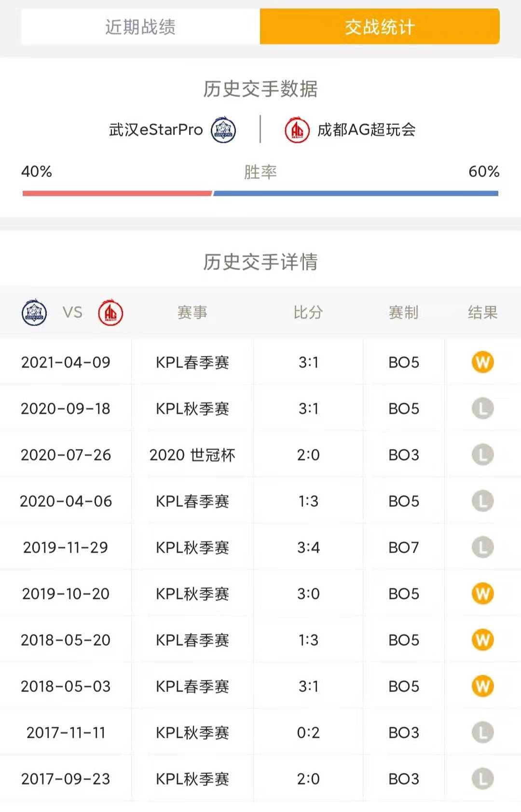The height and width of the screenshot is (812, 521).
Task: Select the 交战统计 tab
Action: [380, 27]
